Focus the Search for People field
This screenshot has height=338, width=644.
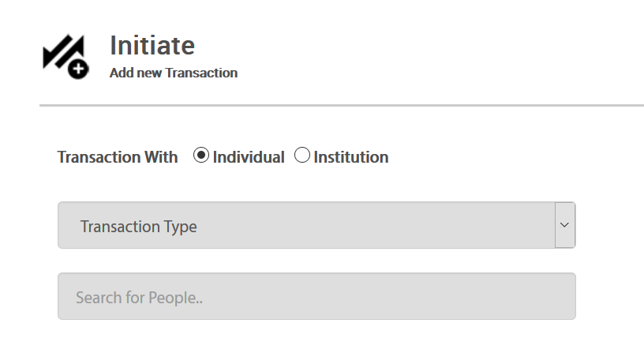click(316, 296)
